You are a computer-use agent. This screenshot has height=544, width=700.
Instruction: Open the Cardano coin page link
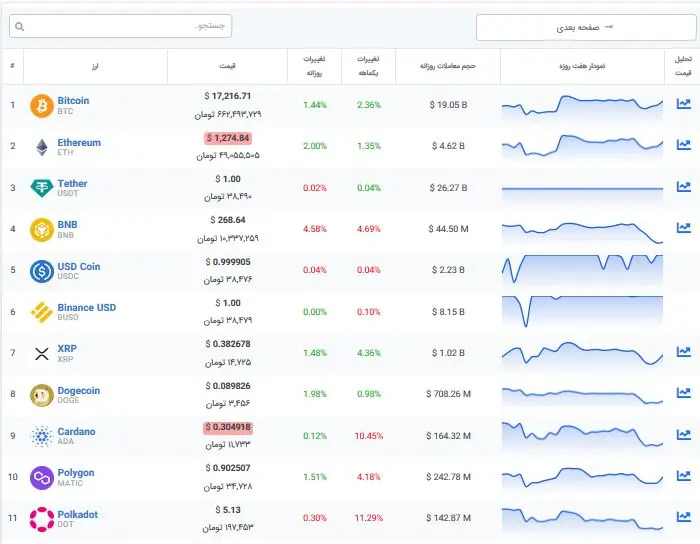pyautogui.click(x=76, y=432)
